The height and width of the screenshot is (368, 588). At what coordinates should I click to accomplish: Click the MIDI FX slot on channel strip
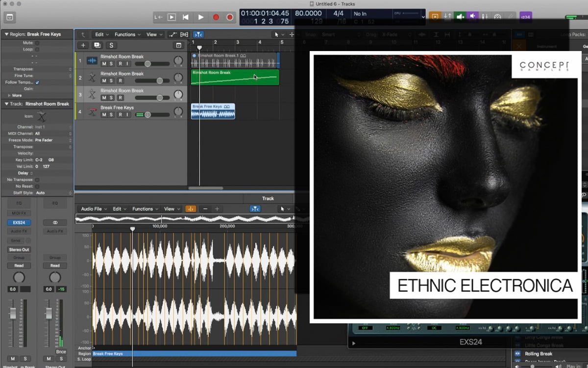click(x=19, y=213)
